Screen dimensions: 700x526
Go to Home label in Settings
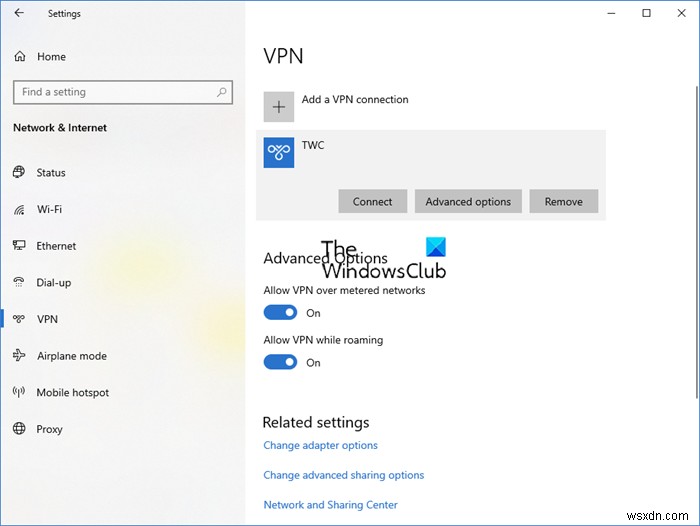click(51, 56)
